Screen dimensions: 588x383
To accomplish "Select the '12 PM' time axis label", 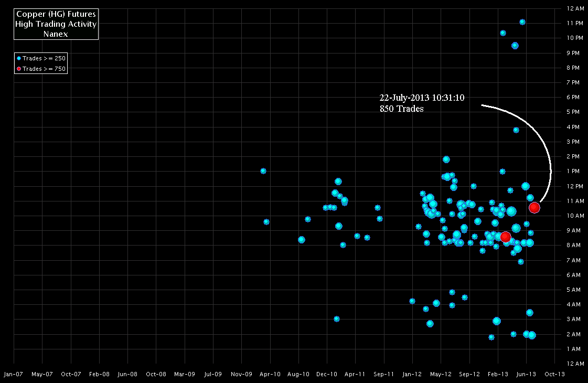I will [575, 186].
